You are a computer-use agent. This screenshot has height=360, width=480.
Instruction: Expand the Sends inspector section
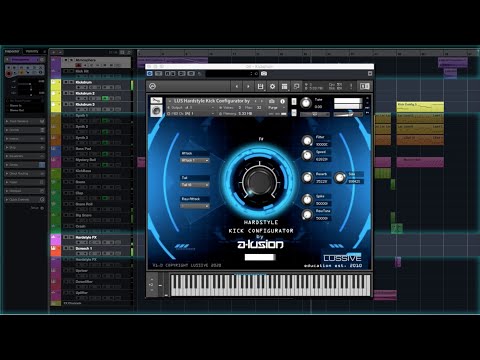[24, 165]
